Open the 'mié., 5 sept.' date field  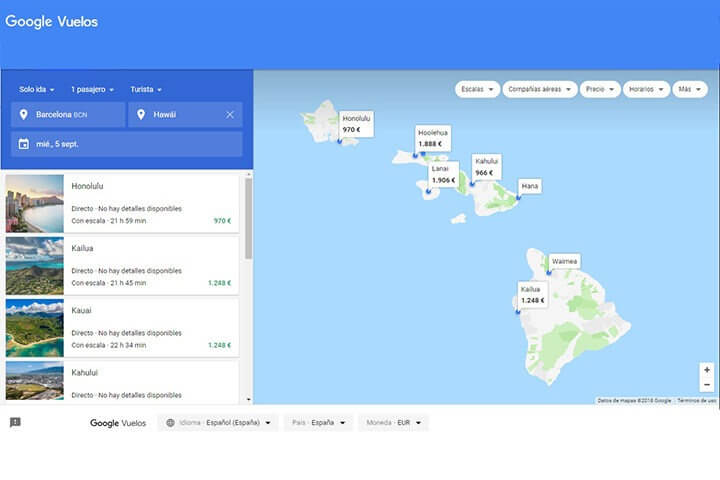coord(127,144)
